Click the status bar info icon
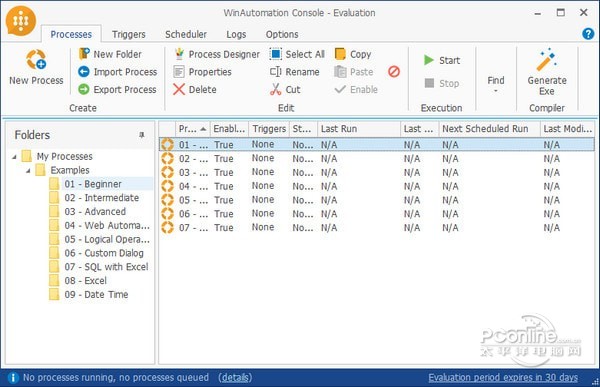Screen dimensions: 600x387 click(13, 377)
